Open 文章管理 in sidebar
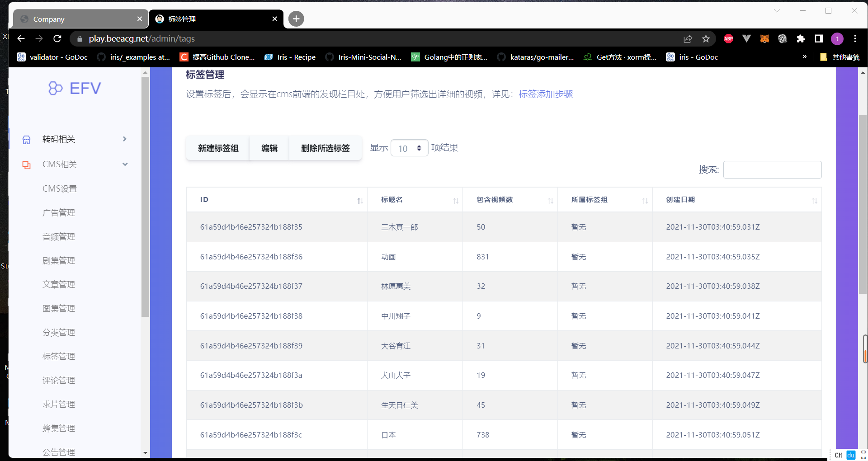The width and height of the screenshot is (868, 461). pos(59,285)
